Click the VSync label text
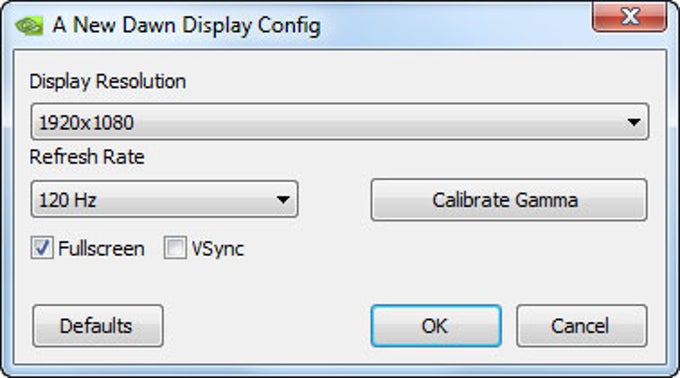 (218, 249)
